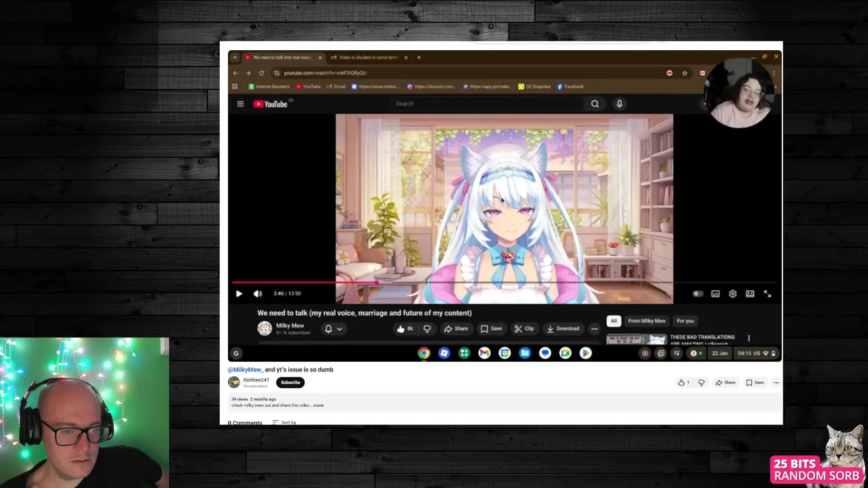
Task: Open a new browser tab
Action: (418, 58)
